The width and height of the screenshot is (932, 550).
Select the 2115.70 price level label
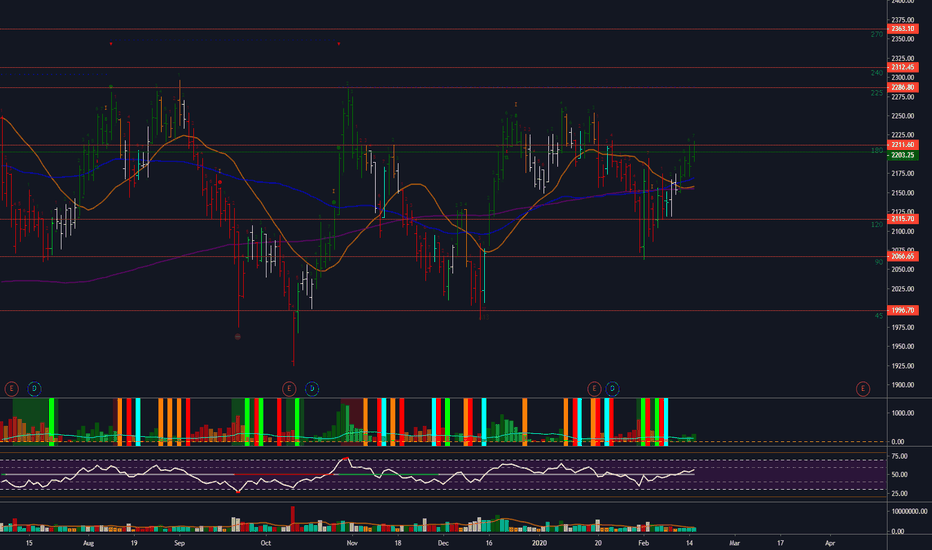click(902, 219)
